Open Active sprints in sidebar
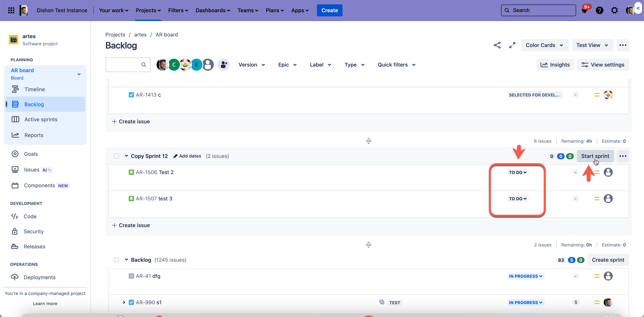The width and height of the screenshot is (644, 317). pos(41,119)
